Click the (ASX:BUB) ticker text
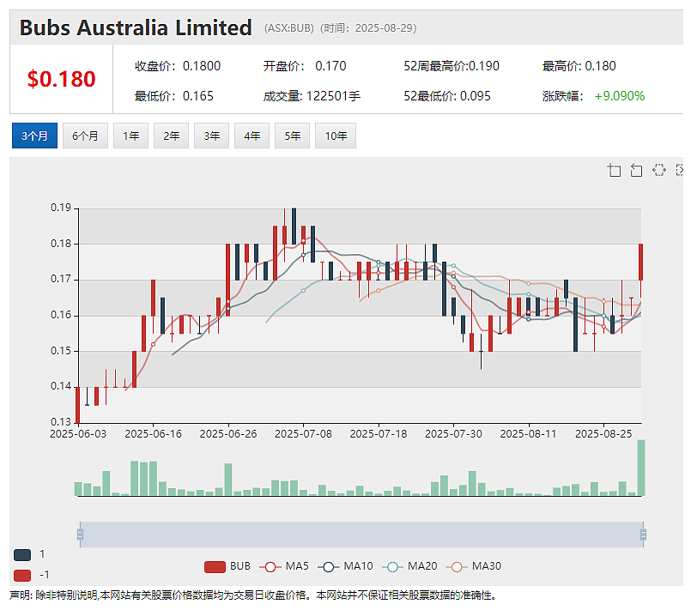 coord(289,28)
